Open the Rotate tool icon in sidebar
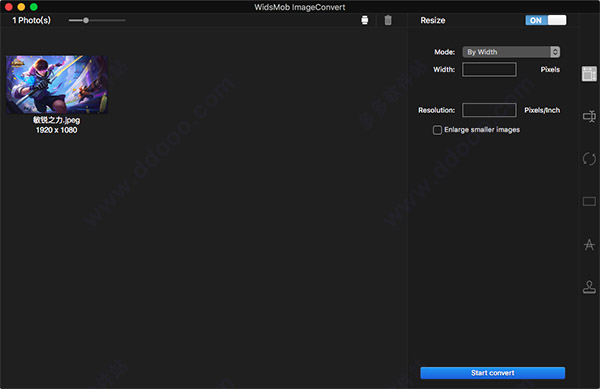The height and width of the screenshot is (389, 600). (589, 159)
